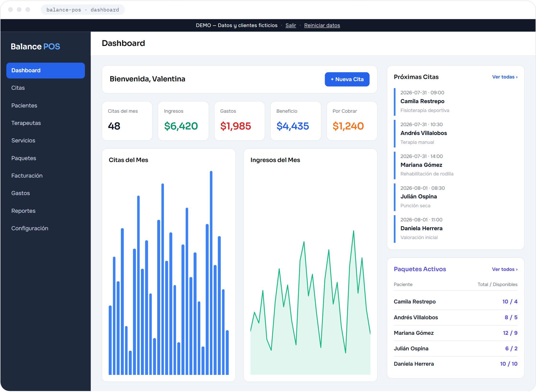
Task: Select the Gastos value $1,985
Action: (x=235, y=126)
